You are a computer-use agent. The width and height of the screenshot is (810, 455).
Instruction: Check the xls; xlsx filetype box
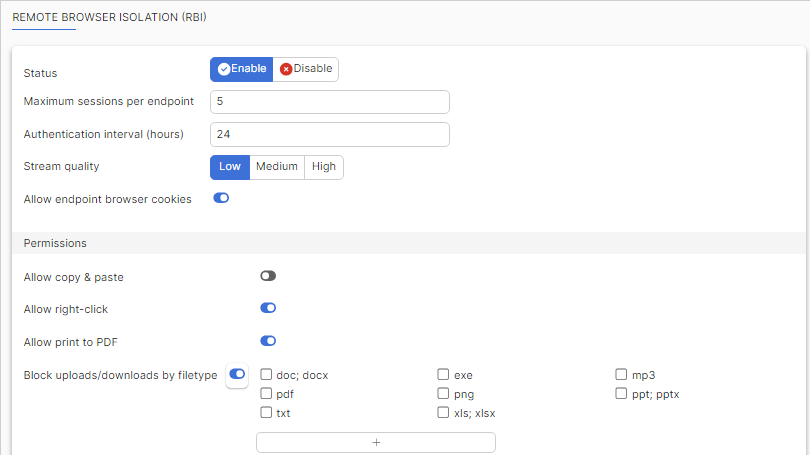pyautogui.click(x=443, y=412)
